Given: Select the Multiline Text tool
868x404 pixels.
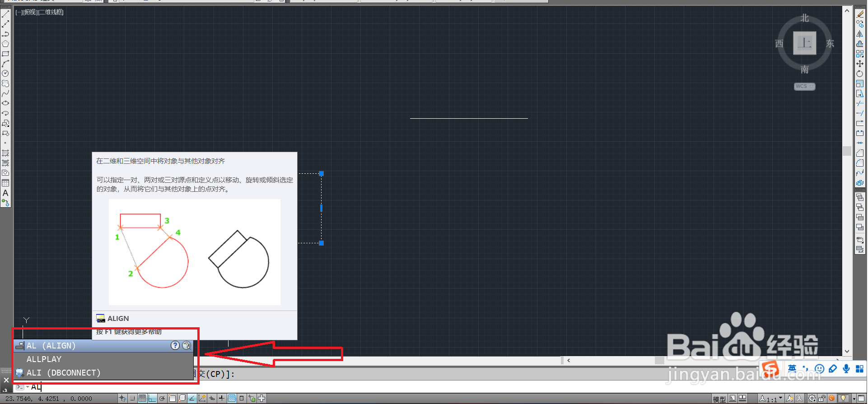Looking at the screenshot, I should click(x=5, y=193).
